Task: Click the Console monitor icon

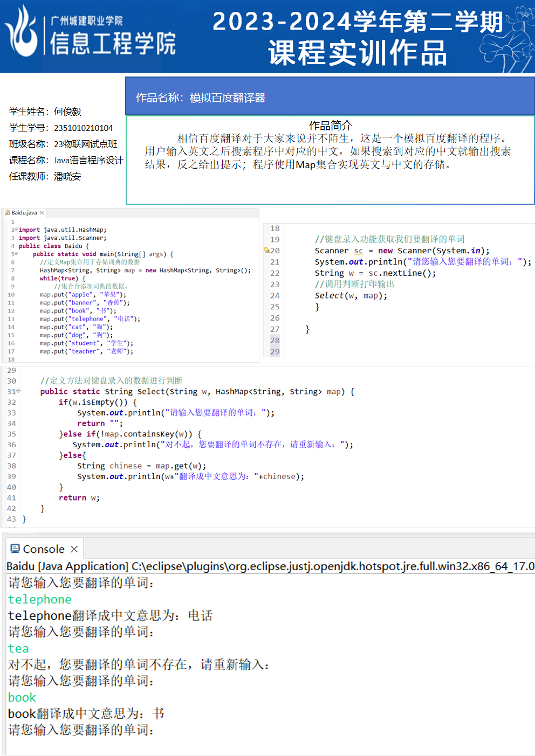Action: (15, 549)
